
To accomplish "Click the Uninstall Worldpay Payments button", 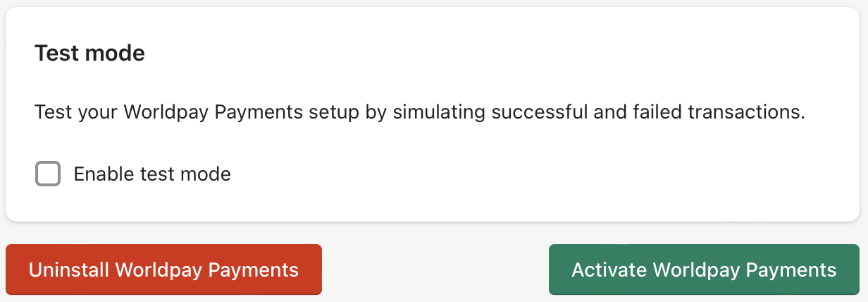I will click(163, 270).
